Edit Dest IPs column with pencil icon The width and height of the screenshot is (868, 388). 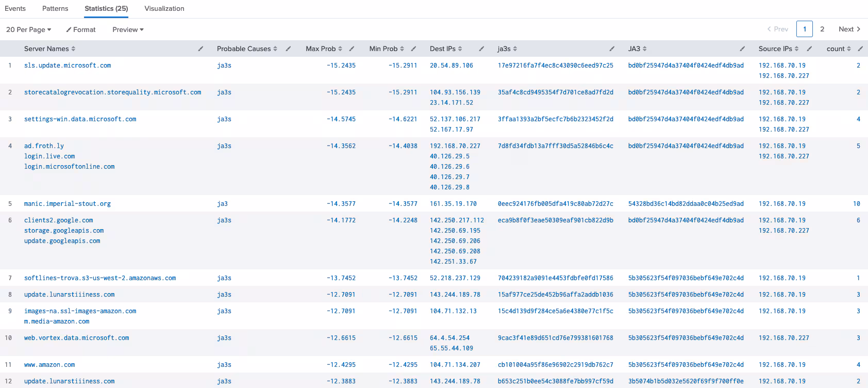click(481, 49)
